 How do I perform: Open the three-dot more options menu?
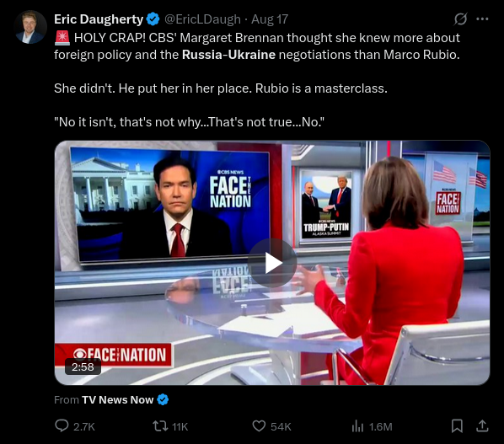click(x=482, y=19)
